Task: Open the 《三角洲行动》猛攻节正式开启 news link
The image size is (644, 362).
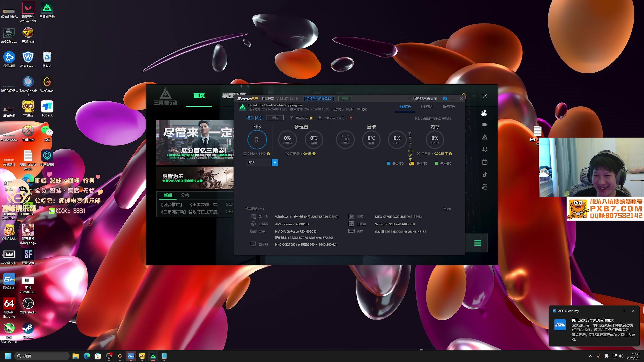Action: click(x=191, y=212)
